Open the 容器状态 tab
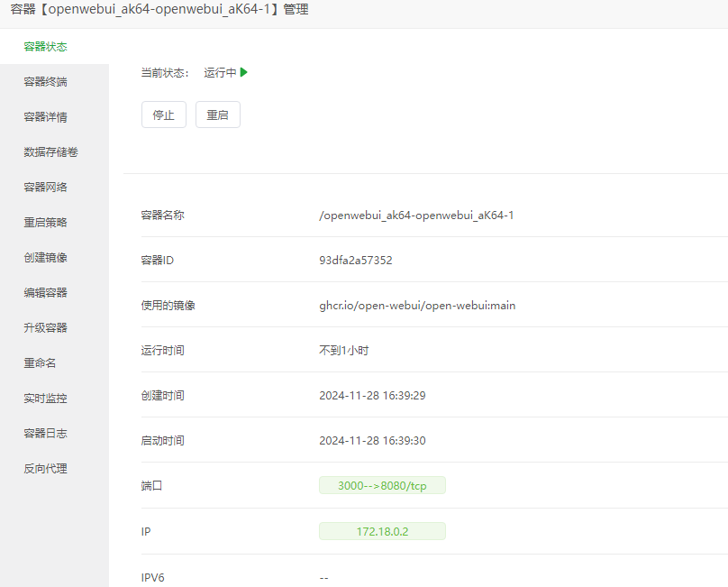The height and width of the screenshot is (587, 728). (45, 47)
